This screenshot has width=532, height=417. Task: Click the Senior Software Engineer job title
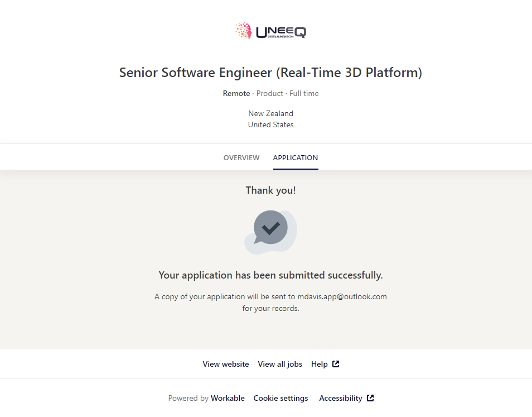(x=270, y=73)
